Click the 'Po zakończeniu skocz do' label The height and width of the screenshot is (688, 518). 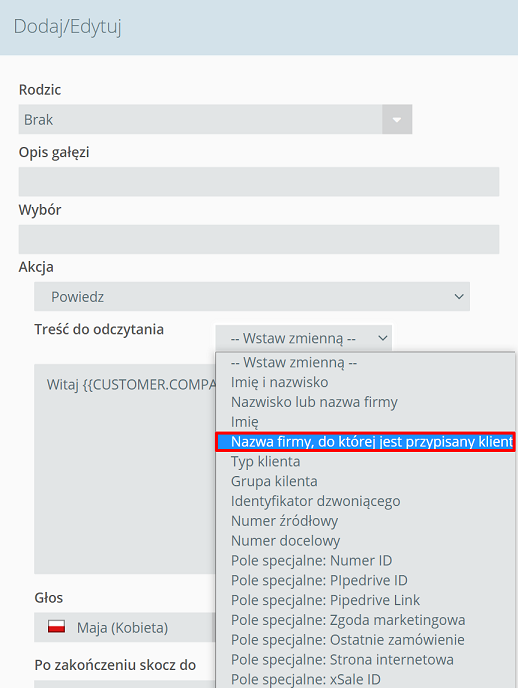[115, 665]
